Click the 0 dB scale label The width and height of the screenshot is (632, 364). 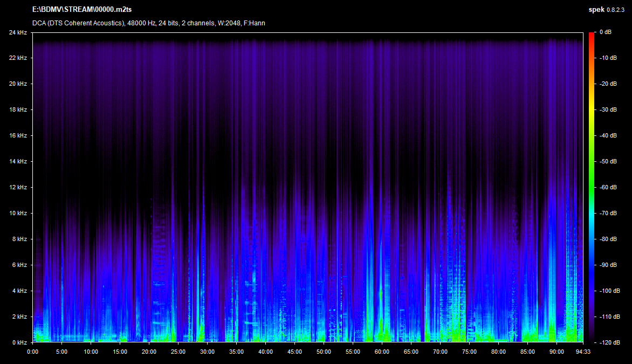[x=607, y=32]
